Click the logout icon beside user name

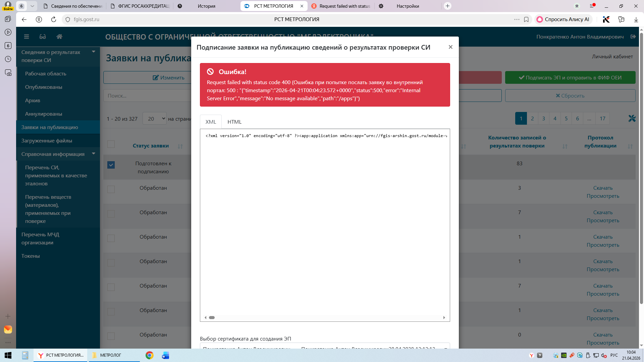coord(633,37)
